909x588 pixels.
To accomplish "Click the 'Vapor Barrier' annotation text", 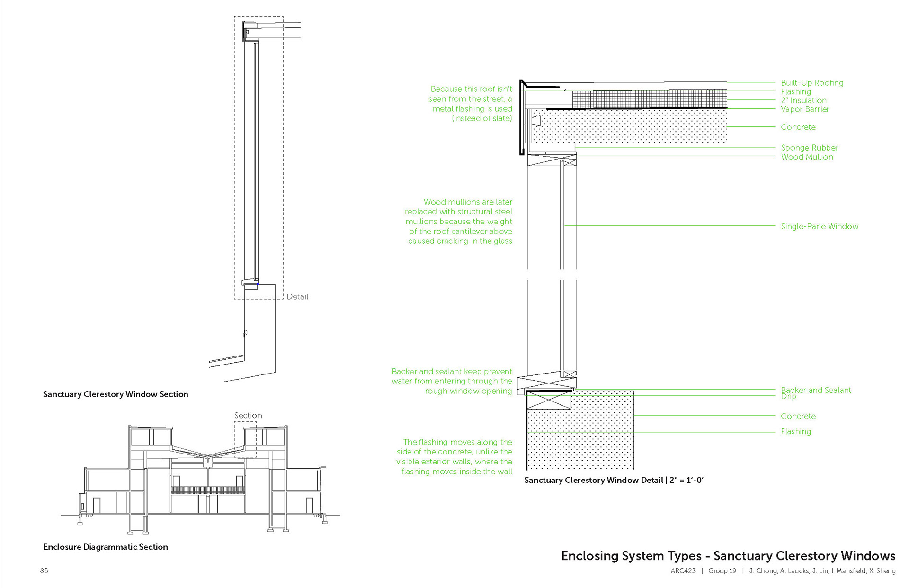I will pos(805,109).
